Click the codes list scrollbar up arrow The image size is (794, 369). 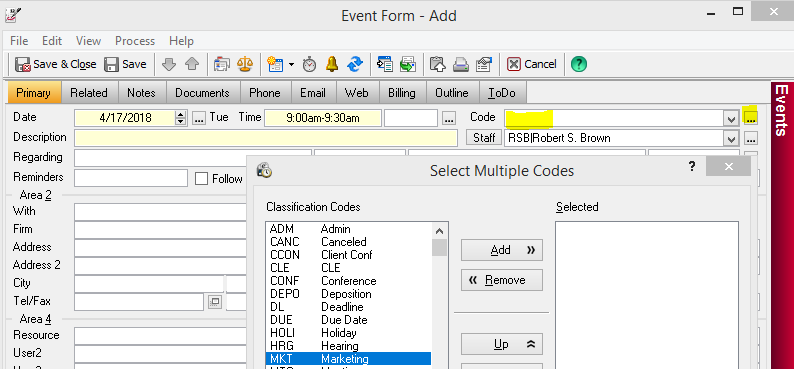[x=439, y=231]
